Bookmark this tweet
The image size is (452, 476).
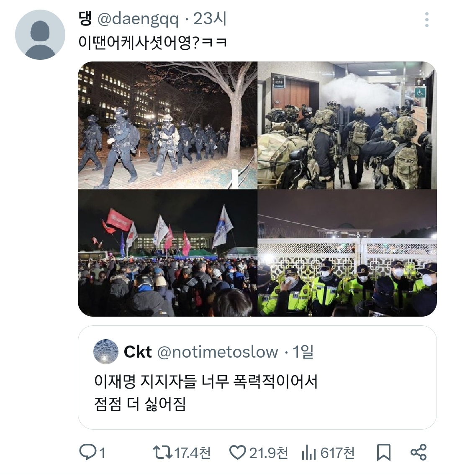coord(384,453)
